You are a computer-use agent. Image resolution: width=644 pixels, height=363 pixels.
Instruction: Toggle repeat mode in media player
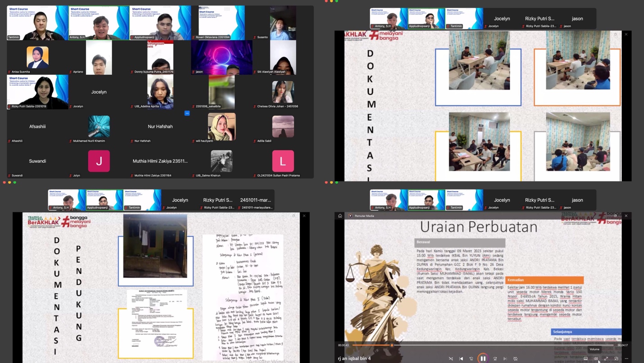[x=516, y=358]
